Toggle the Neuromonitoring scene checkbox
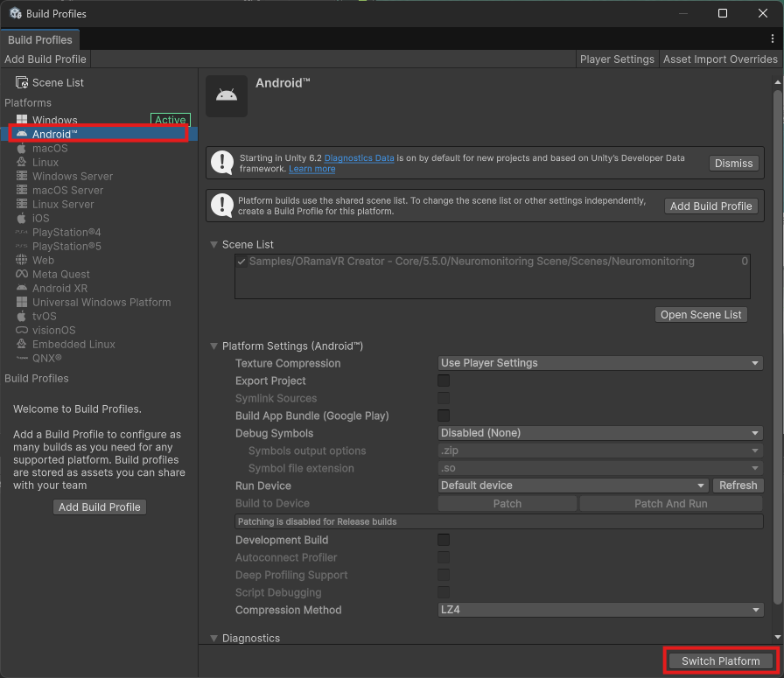 tap(241, 262)
